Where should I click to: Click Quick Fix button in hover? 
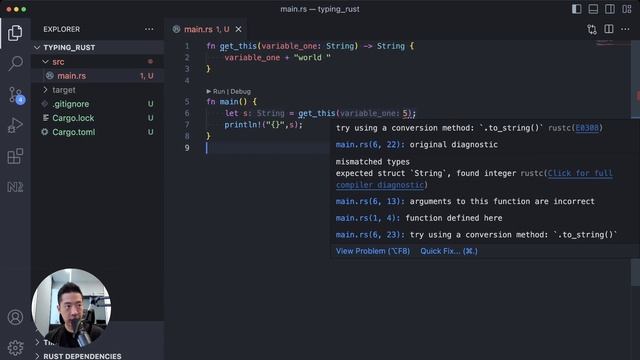click(x=449, y=251)
